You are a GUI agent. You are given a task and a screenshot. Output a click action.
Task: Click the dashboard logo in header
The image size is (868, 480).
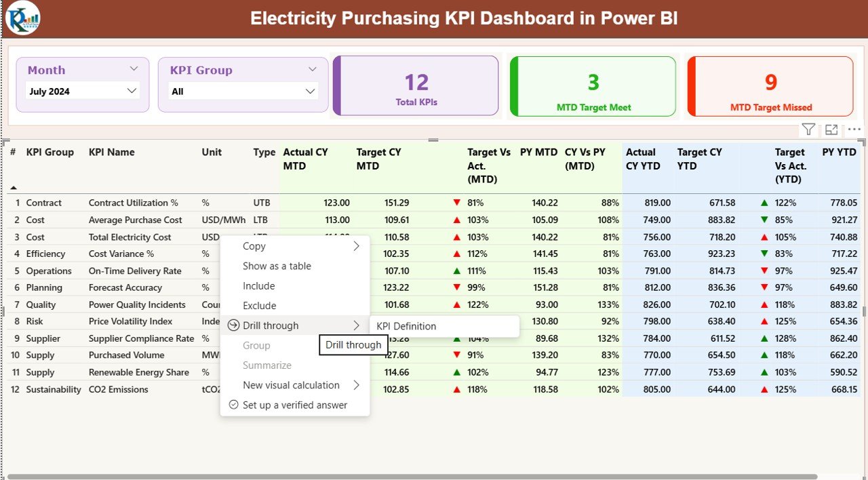(22, 18)
